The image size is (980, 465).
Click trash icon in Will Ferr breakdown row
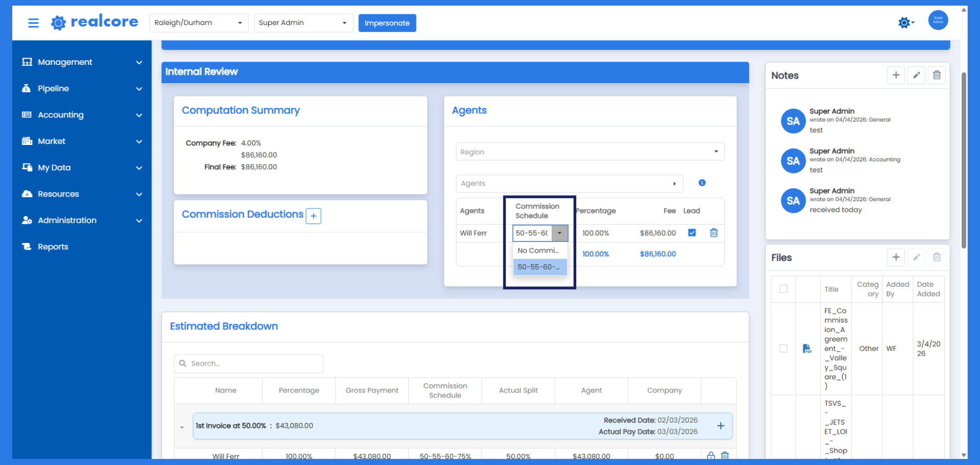pos(725,455)
